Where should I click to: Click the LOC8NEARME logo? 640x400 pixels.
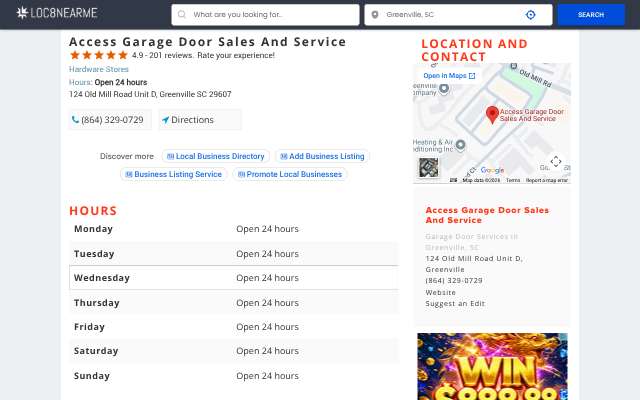tap(57, 13)
